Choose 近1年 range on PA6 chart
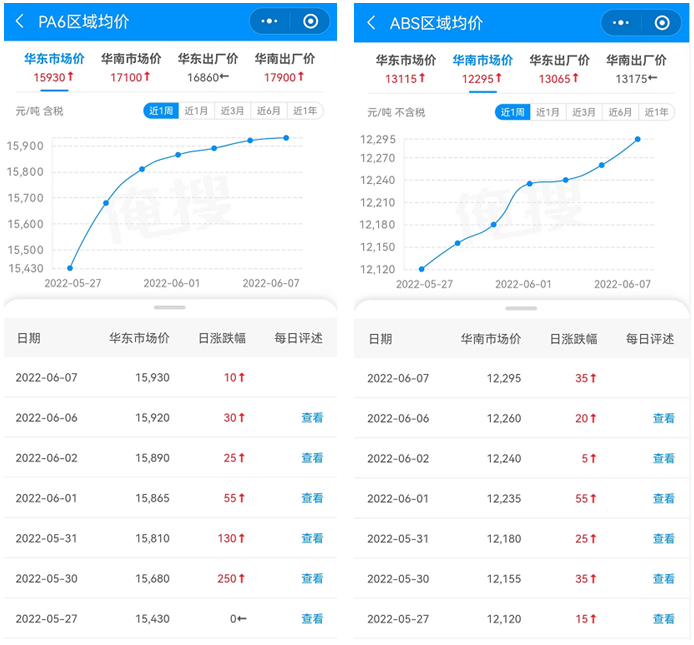Screen dimensions: 694x645 [x=304, y=111]
